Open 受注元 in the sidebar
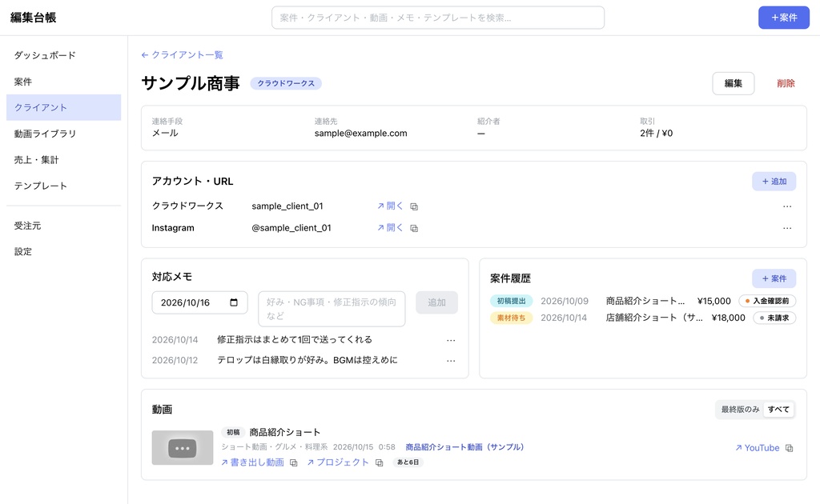The width and height of the screenshot is (820, 504). (x=64, y=226)
